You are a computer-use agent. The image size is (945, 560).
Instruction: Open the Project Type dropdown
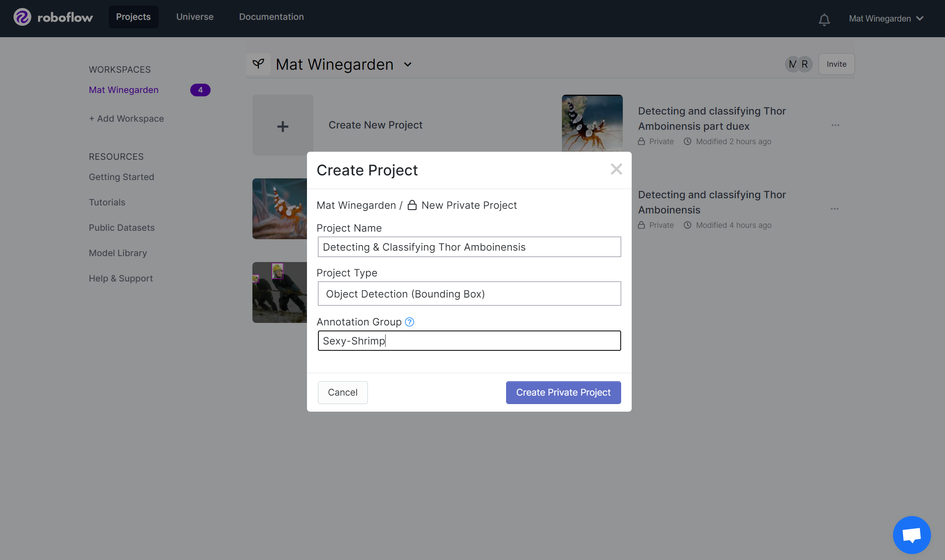click(x=469, y=294)
